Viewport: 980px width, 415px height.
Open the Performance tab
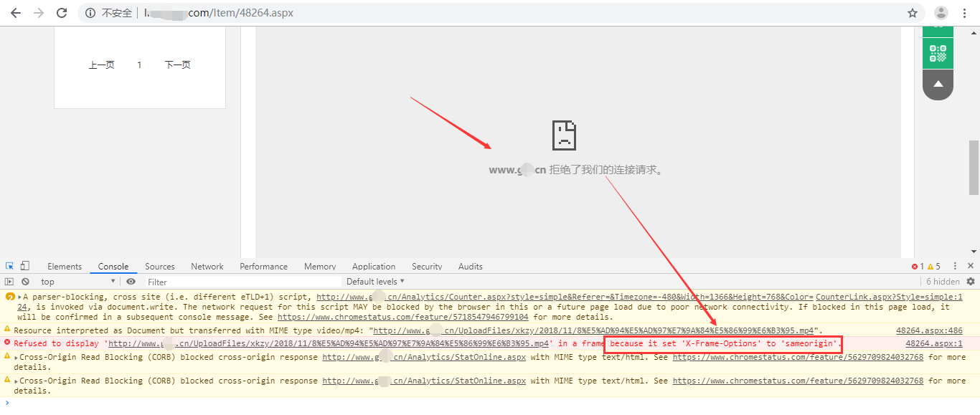pyautogui.click(x=263, y=267)
